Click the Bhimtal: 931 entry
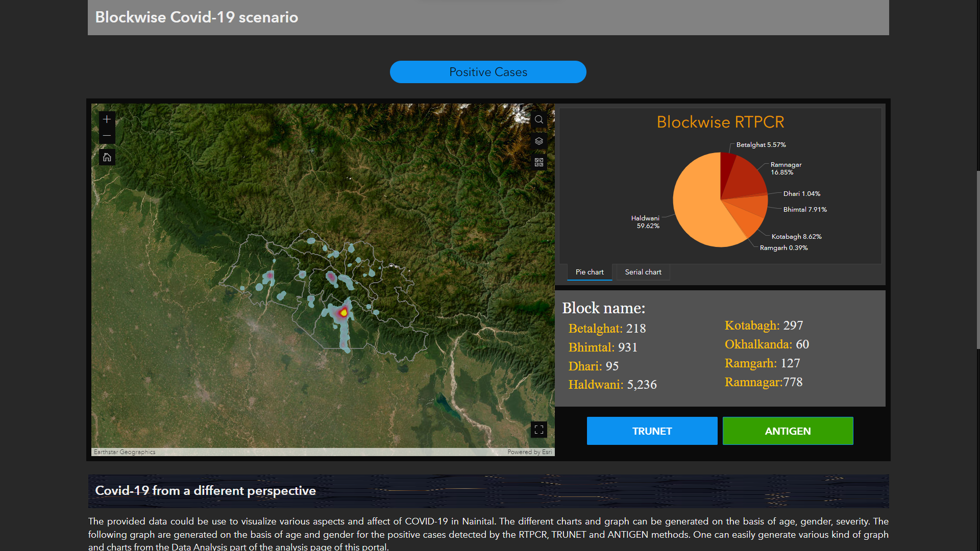The width and height of the screenshot is (980, 551). [603, 347]
